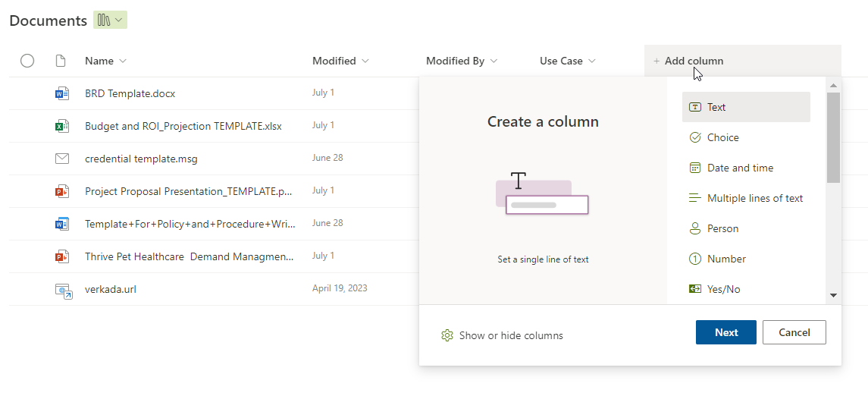Click the gear icon next to Show or hide columns

point(447,335)
